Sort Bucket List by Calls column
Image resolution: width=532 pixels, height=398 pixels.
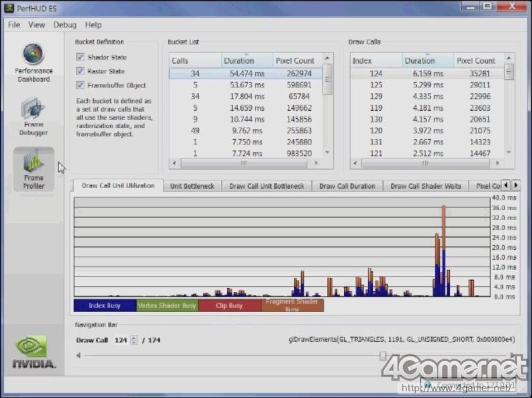(x=195, y=60)
